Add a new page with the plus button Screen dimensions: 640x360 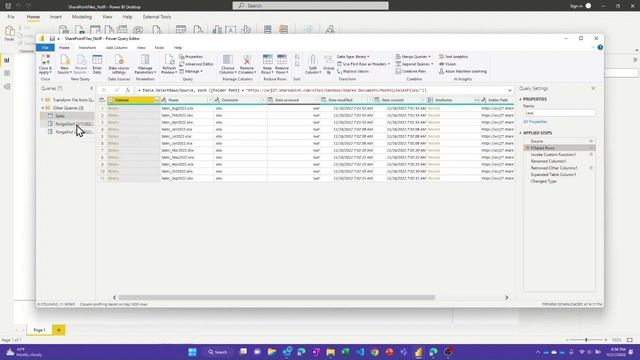58,330
